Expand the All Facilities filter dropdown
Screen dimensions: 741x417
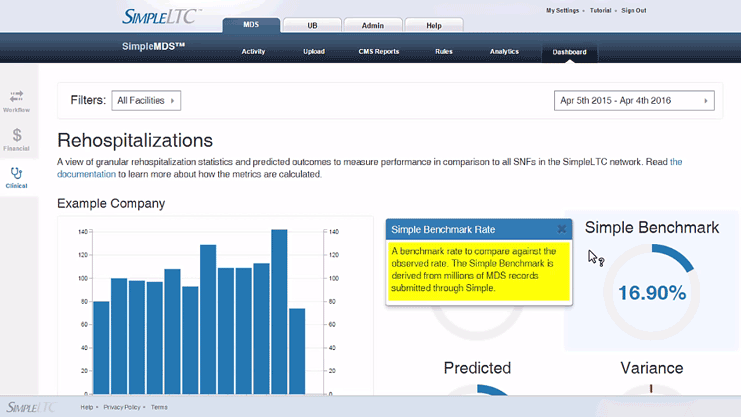click(146, 100)
